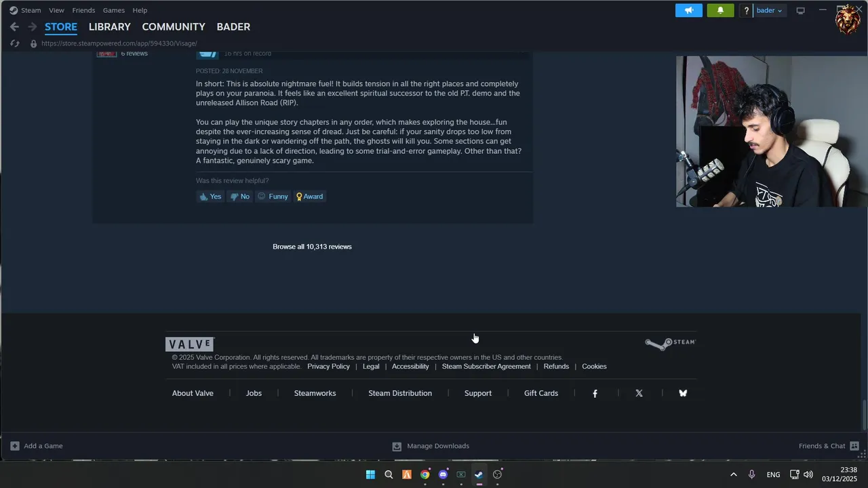Click the Steam logo in footer
Screen dimensions: 868x488
pos(670,344)
